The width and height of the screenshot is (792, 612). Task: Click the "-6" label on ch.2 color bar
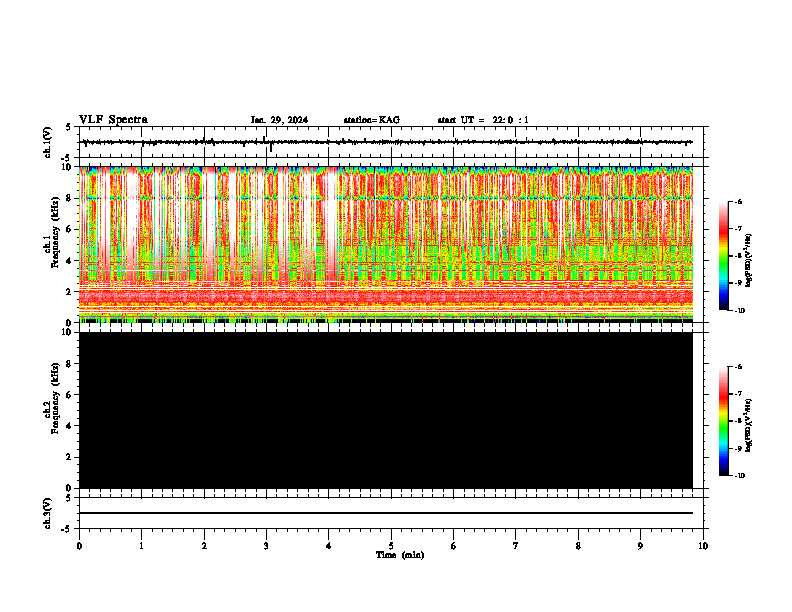738,367
